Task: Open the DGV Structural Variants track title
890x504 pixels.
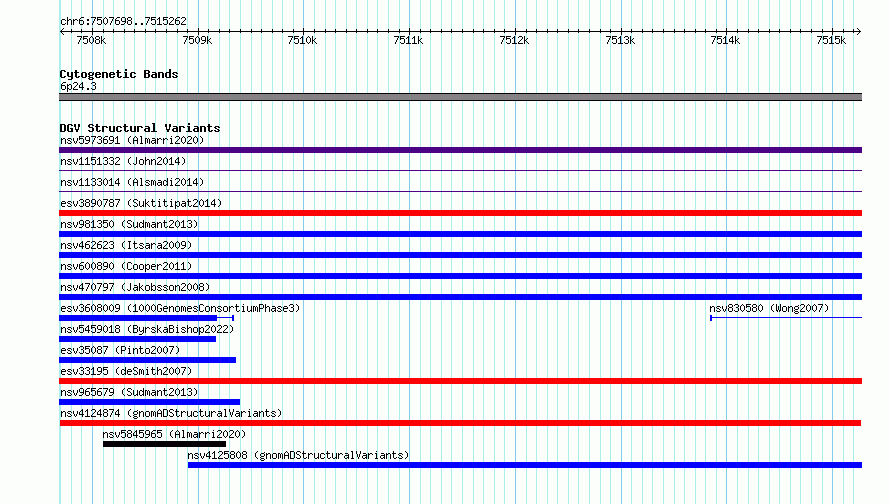Action: click(x=140, y=128)
